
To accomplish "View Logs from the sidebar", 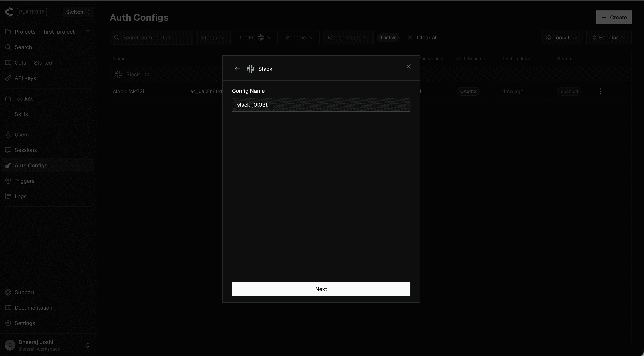I will [x=47, y=197].
